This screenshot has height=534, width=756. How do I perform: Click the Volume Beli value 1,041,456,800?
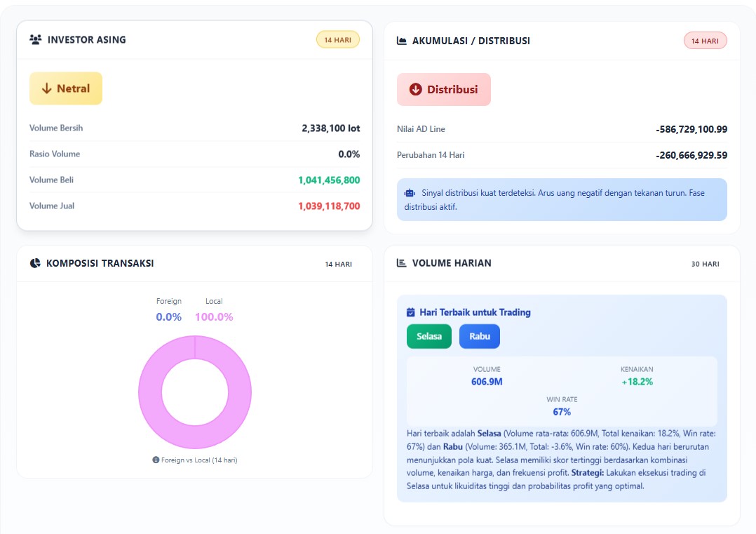329,180
